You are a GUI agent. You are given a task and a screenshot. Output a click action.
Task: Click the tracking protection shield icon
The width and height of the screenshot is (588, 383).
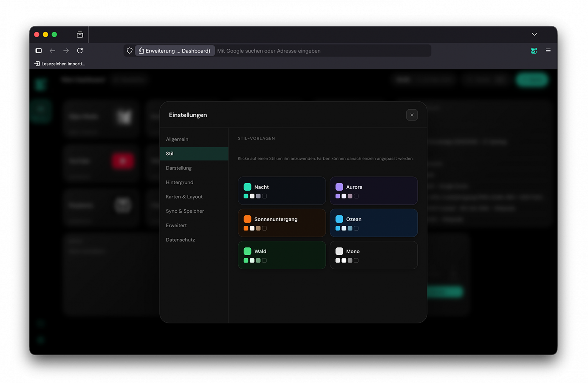(130, 50)
